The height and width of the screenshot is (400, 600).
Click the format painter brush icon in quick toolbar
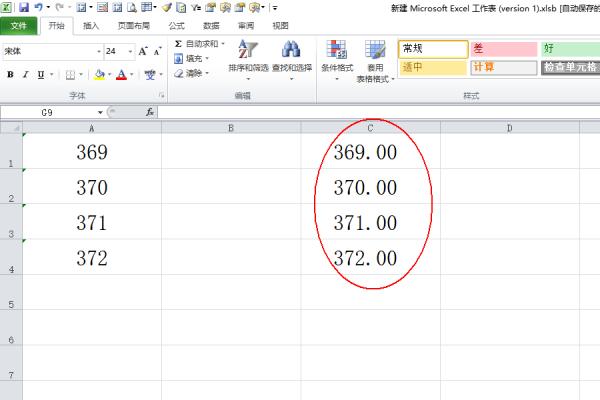[166, 7]
